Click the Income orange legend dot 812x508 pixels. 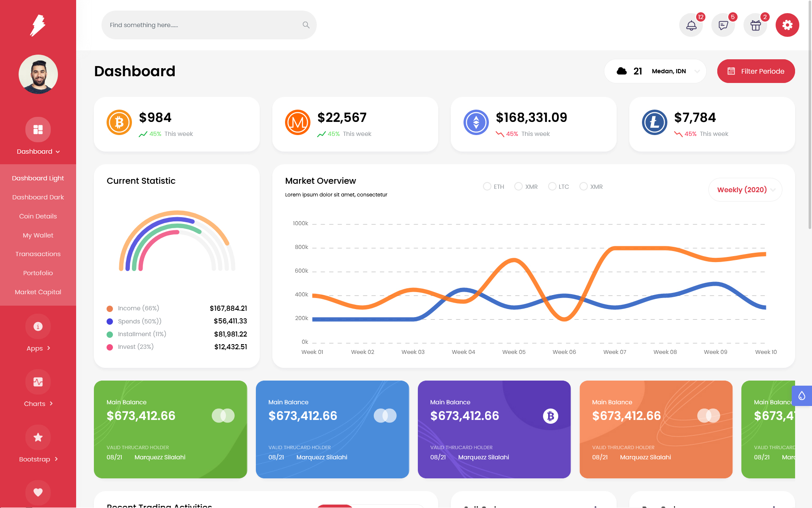pyautogui.click(x=110, y=309)
